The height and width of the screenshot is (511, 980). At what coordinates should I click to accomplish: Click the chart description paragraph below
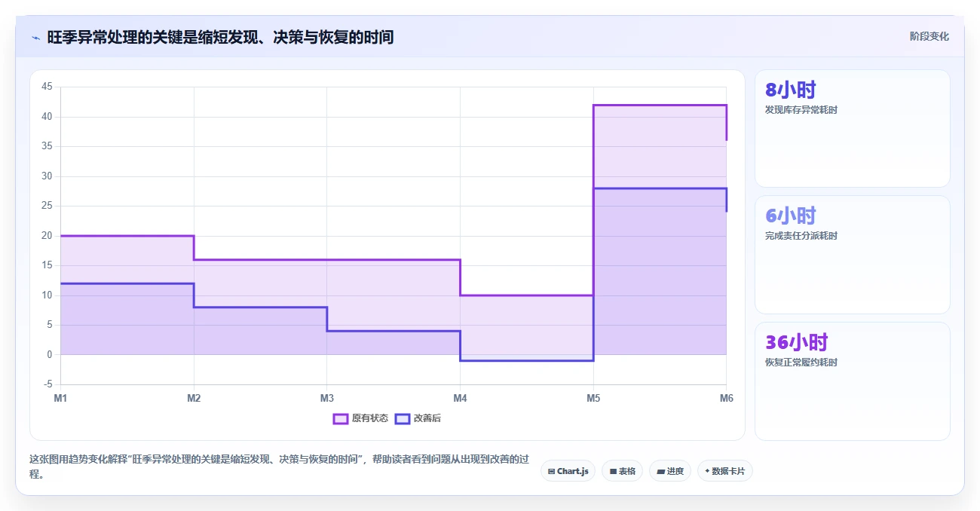279,467
